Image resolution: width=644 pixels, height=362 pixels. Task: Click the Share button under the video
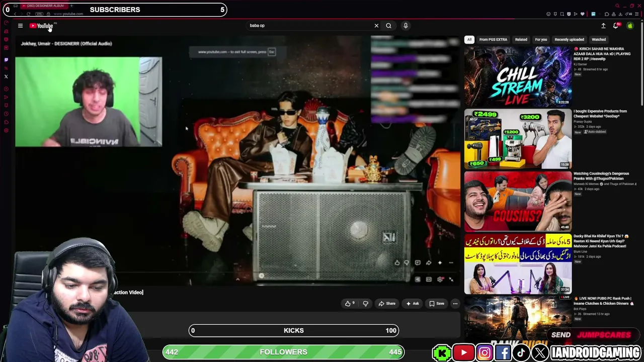pos(386,304)
